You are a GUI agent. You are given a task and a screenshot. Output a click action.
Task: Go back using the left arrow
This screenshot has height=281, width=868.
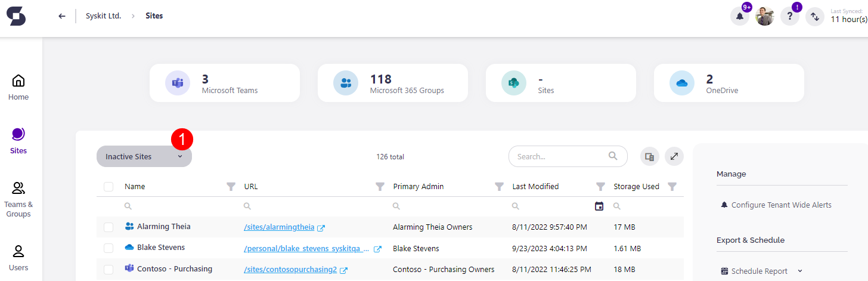click(x=62, y=16)
